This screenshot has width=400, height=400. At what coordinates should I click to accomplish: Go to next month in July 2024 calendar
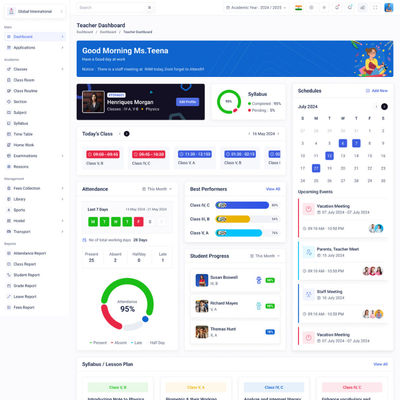[384, 107]
